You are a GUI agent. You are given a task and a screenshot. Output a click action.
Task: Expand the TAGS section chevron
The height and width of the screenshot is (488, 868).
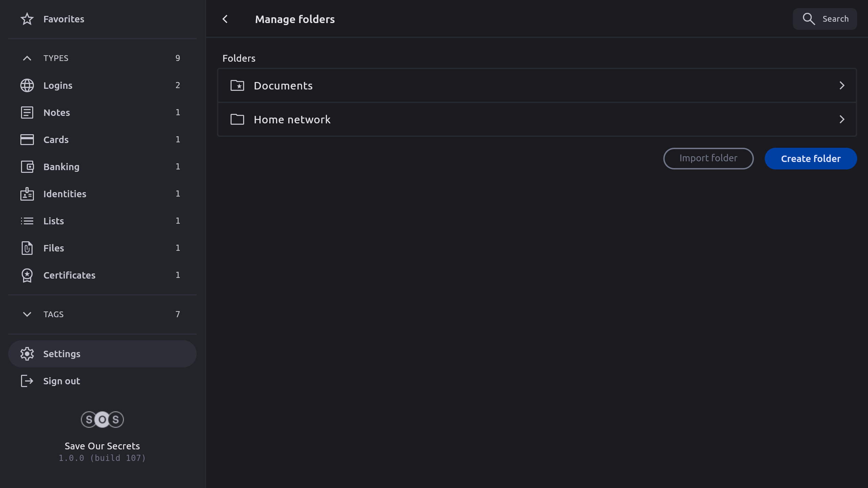pyautogui.click(x=27, y=314)
